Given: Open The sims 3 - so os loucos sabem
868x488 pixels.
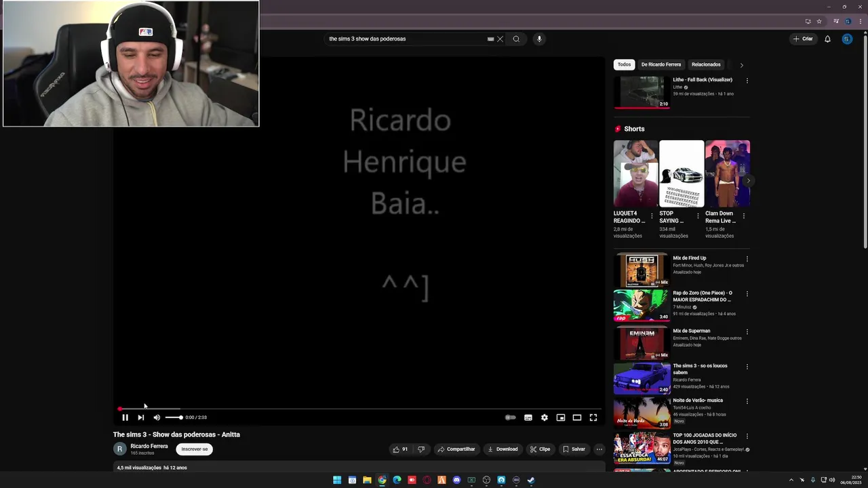Looking at the screenshot, I should tap(642, 378).
